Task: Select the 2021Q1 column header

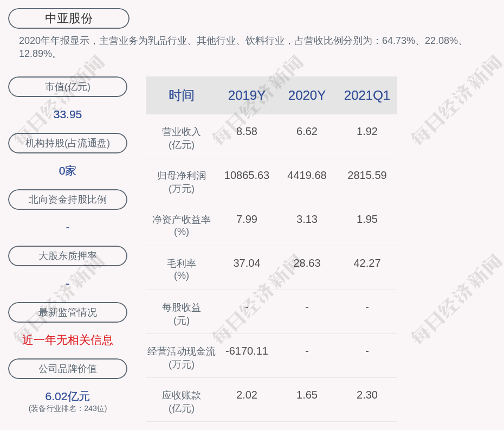Action: click(367, 95)
